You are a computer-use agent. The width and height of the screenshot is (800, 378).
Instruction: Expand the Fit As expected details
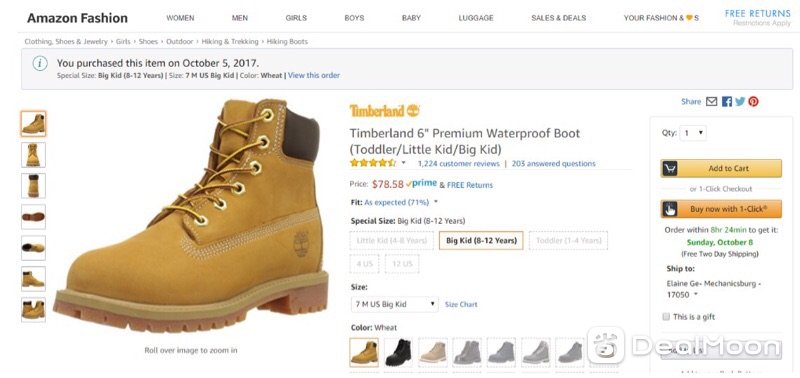click(x=436, y=202)
